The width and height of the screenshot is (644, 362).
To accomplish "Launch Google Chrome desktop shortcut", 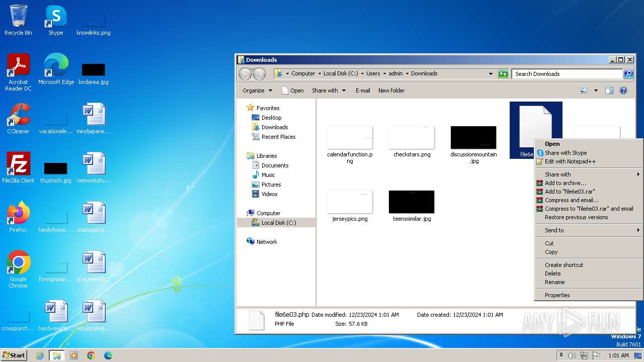I will (18, 269).
